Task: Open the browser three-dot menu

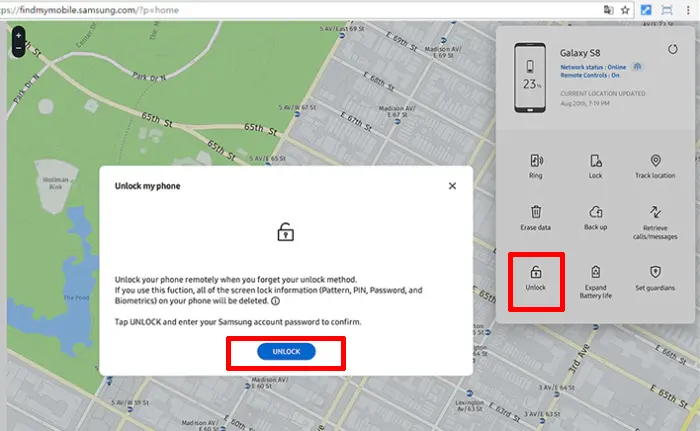Action: click(x=688, y=10)
